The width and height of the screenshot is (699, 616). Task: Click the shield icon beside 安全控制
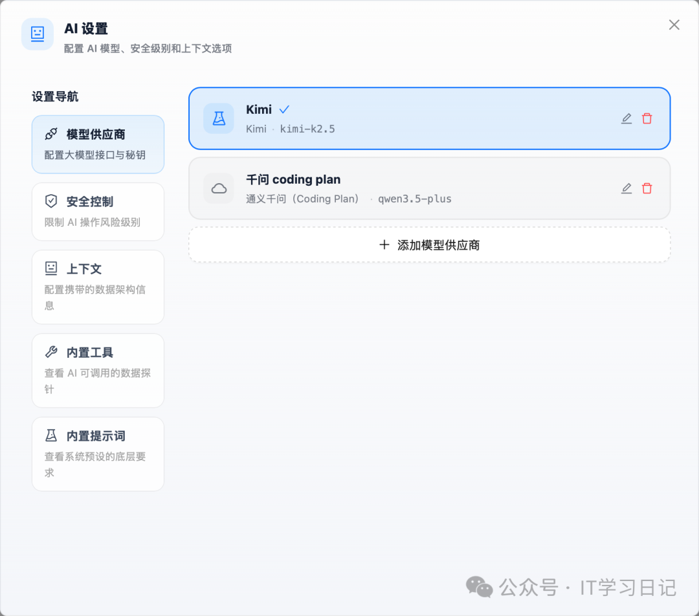pyautogui.click(x=51, y=201)
